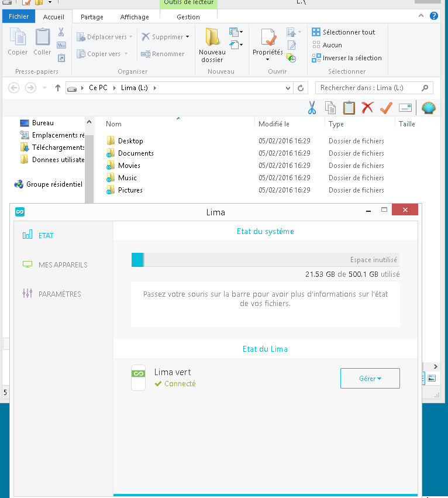
Task: Click Inverser la sélection
Action: 347,58
